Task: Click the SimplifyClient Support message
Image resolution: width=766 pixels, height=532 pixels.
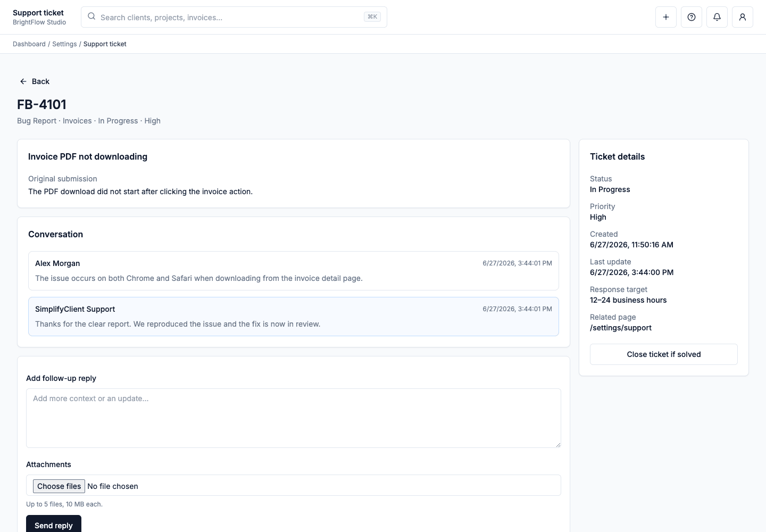Action: click(x=293, y=317)
